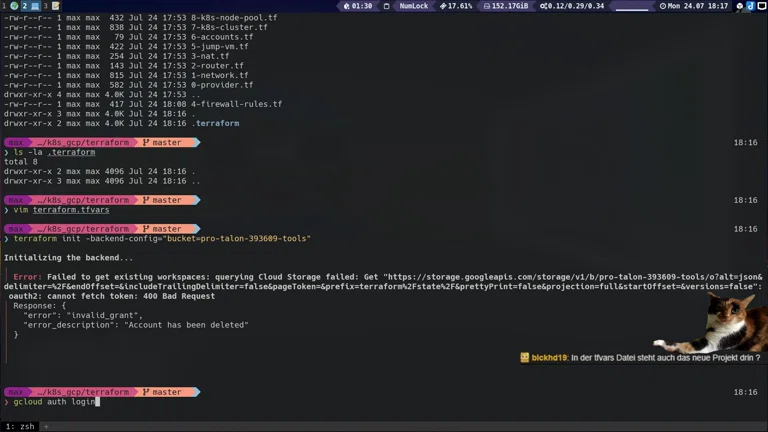
Task: Click the blckhd19 chat username
Action: [x=549, y=358]
